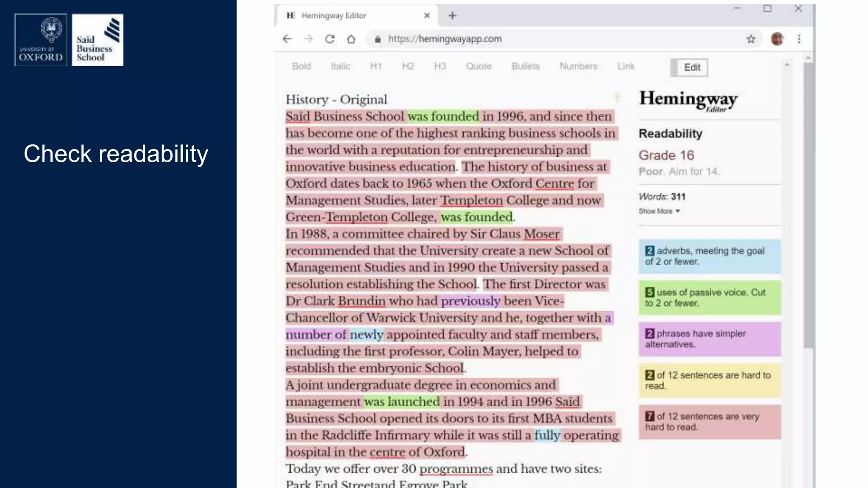This screenshot has width=868, height=488.
Task: Click the purple simpler alternatives box
Action: point(709,339)
